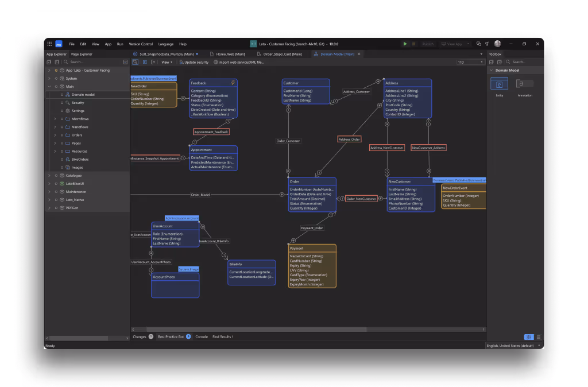Image resolution: width=588 pixels, height=387 pixels.
Task: Select the Customer entity header
Action: click(x=305, y=83)
